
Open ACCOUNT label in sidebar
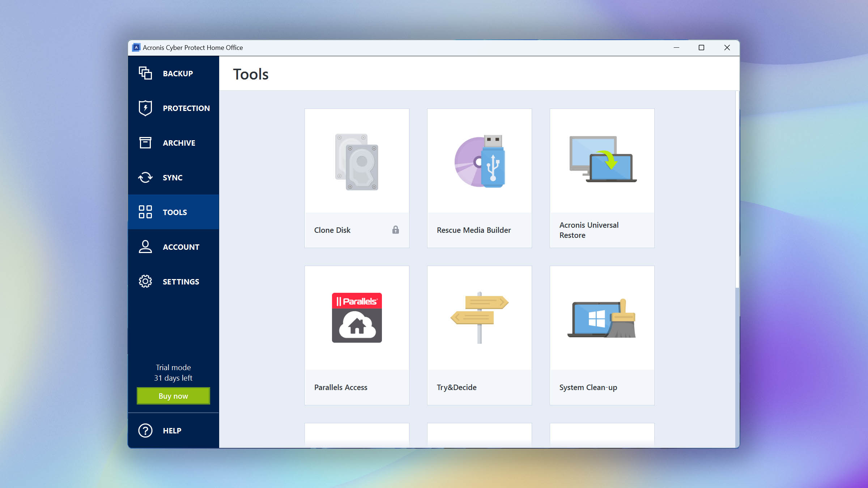point(181,247)
